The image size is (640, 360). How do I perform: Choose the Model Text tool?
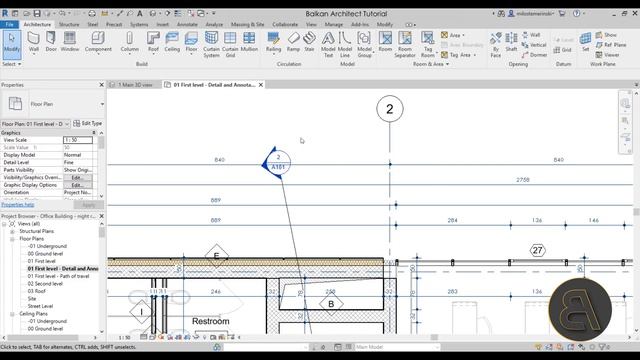328,44
